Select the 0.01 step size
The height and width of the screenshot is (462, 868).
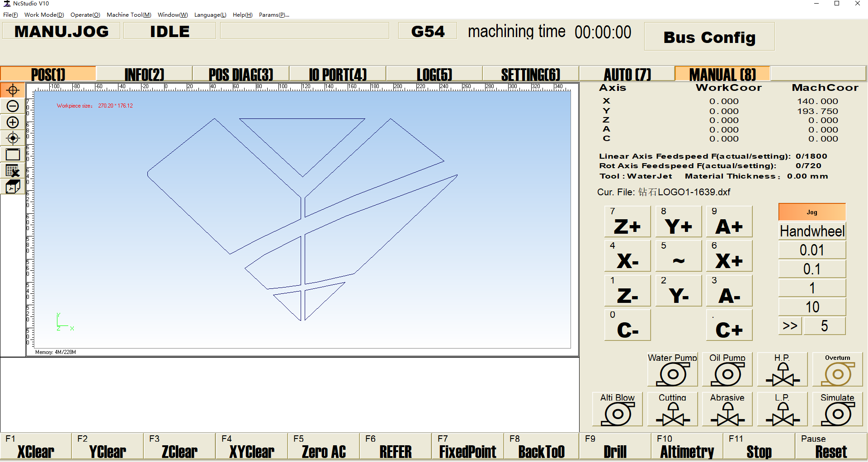tap(812, 250)
